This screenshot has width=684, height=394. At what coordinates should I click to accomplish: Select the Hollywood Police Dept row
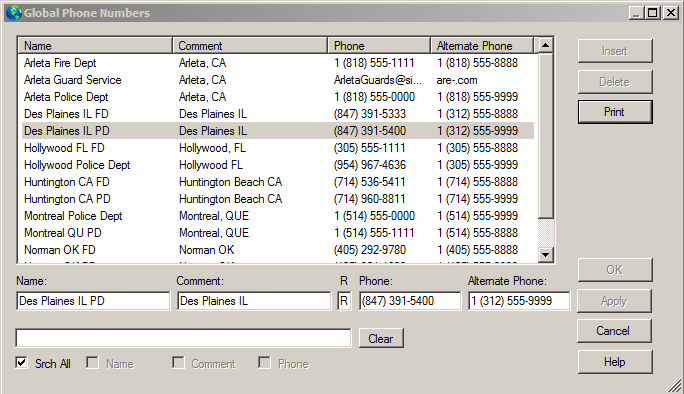(x=277, y=165)
